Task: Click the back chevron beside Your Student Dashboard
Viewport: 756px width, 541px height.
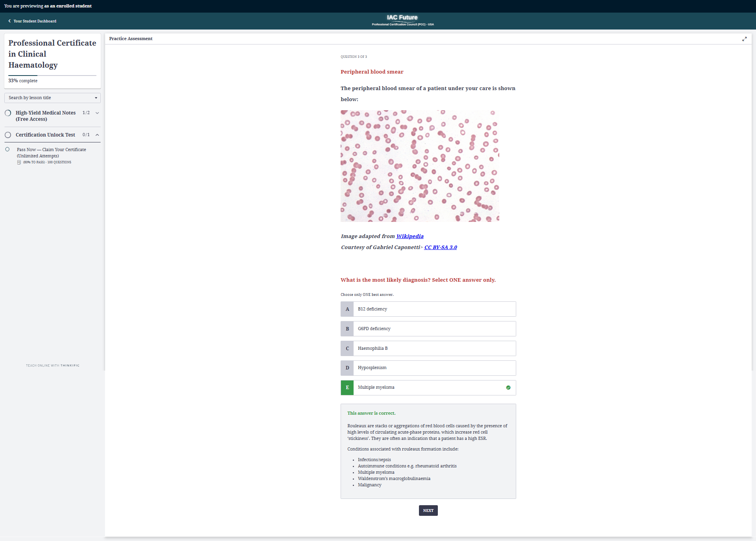Action: (9, 21)
